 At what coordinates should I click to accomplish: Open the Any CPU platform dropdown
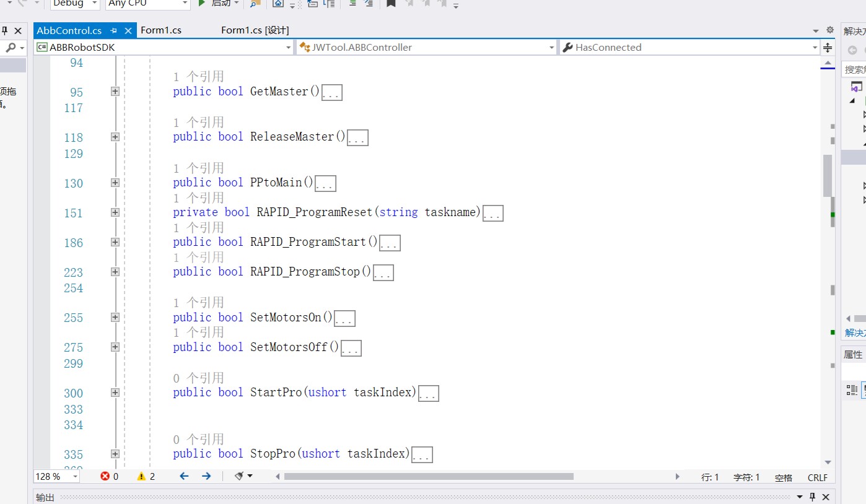pos(147,4)
